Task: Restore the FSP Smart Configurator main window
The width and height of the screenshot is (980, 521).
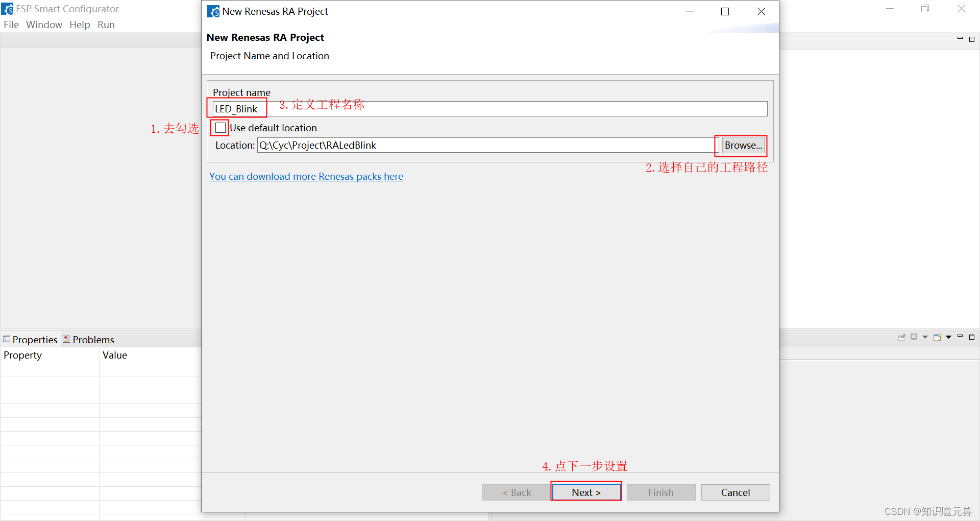Action: [x=925, y=9]
